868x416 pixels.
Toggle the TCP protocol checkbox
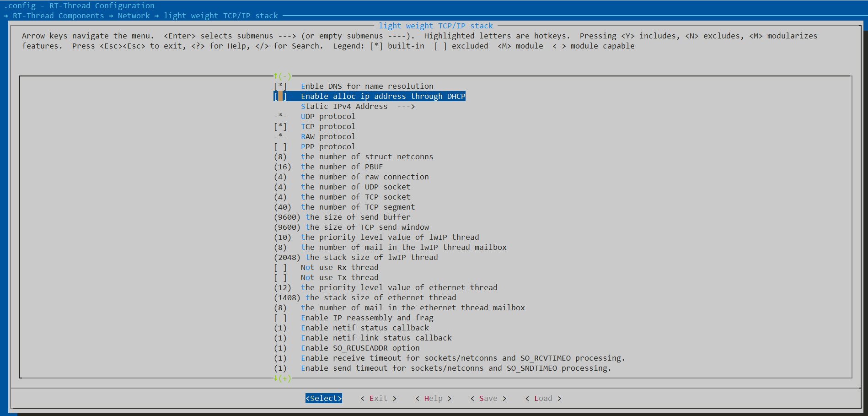point(280,126)
